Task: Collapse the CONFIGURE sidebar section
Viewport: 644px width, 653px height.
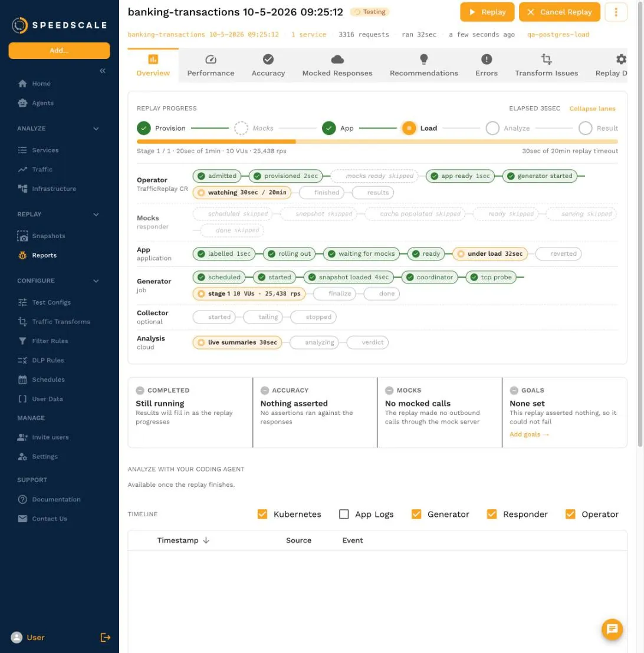Action: coord(96,281)
